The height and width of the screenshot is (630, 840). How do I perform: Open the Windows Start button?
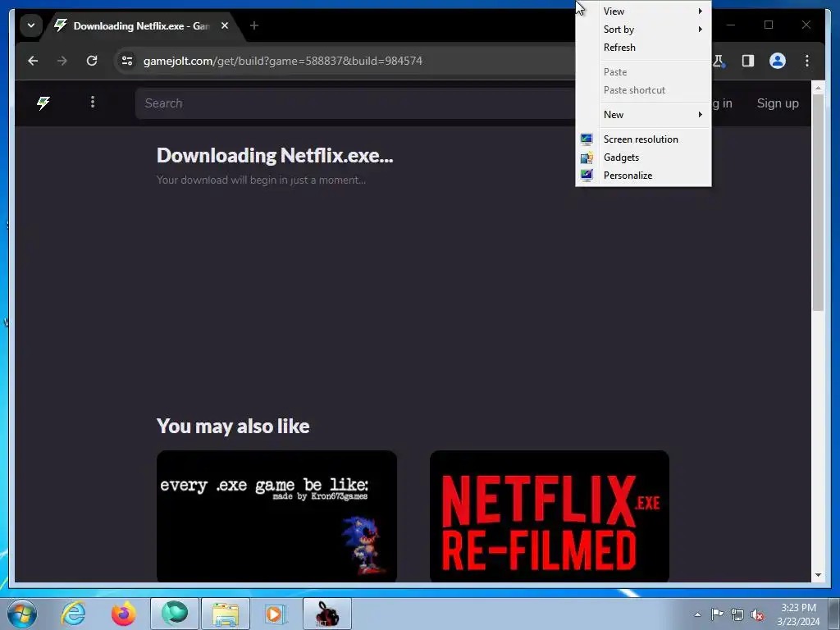21,614
